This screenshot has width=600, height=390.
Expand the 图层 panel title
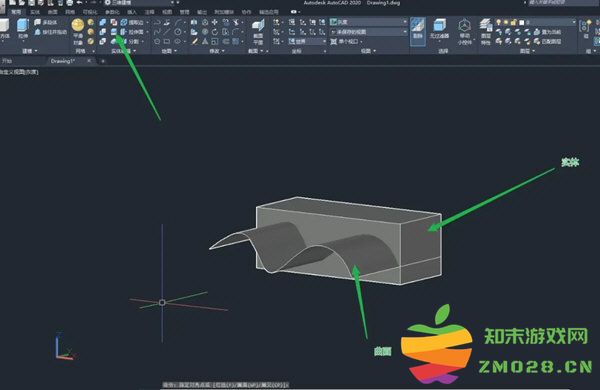click(527, 51)
